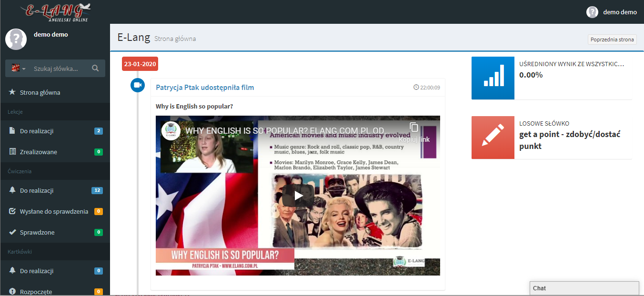
Task: Click the bell icon for Ćwiczenia Do realizacji
Action: tap(12, 190)
